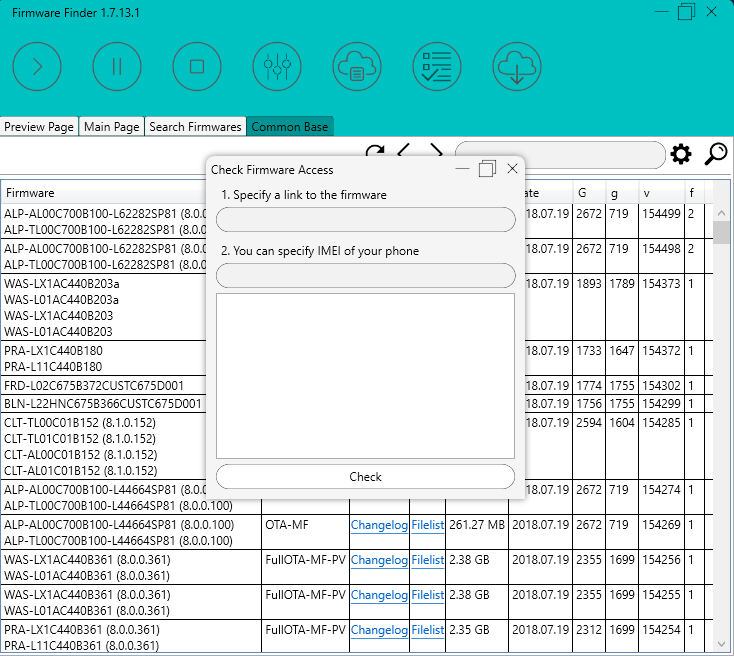Open Filelist link for version 154255

click(428, 595)
